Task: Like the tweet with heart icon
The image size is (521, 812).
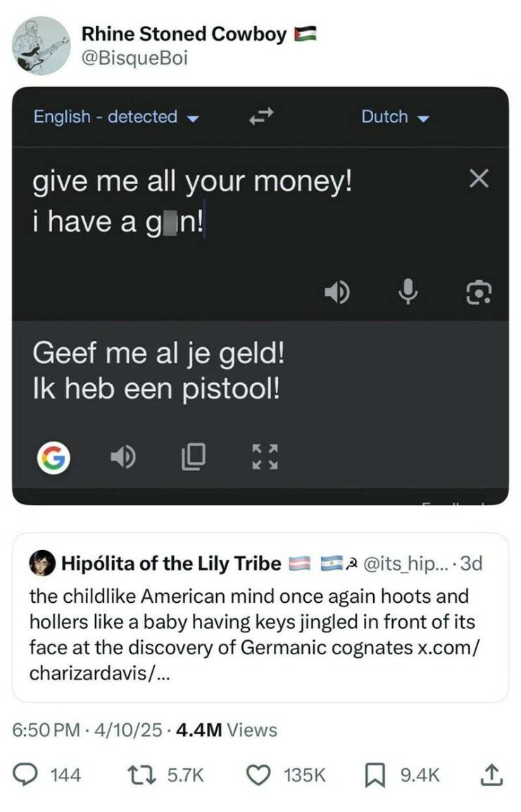Action: [262, 775]
